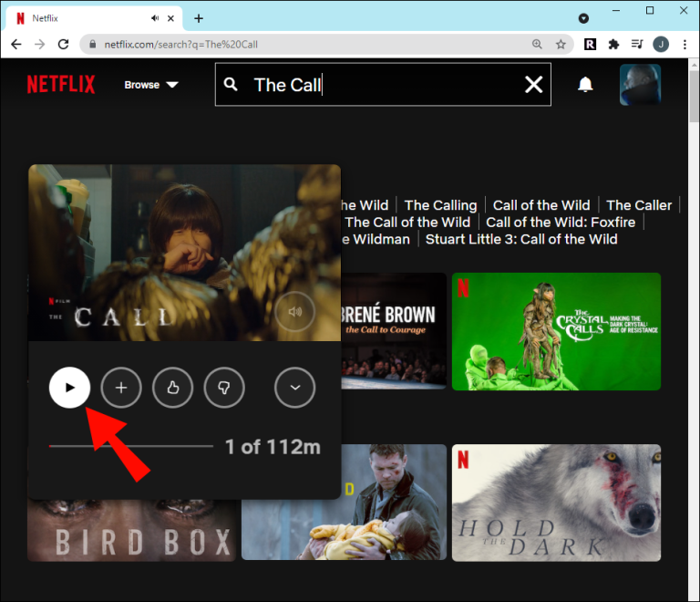Select 'Call of the Wild: Foxfire' suggestion
Image resolution: width=700 pixels, height=602 pixels.
[561, 222]
